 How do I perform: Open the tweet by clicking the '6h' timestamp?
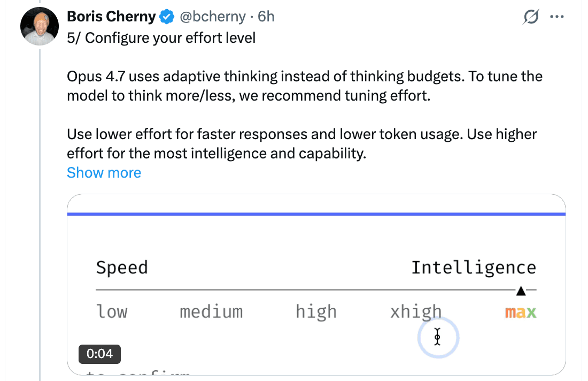[x=267, y=17]
